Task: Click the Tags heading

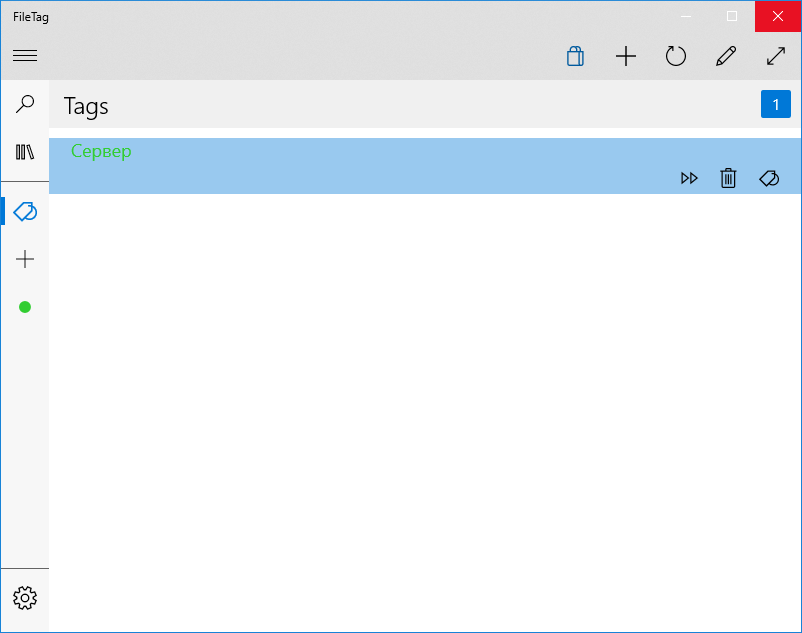Action: (86, 107)
